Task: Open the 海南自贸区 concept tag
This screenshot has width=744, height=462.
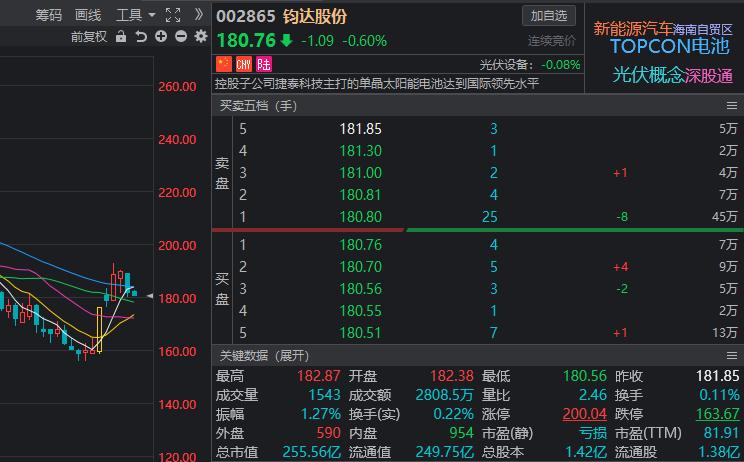Action: pyautogui.click(x=703, y=30)
